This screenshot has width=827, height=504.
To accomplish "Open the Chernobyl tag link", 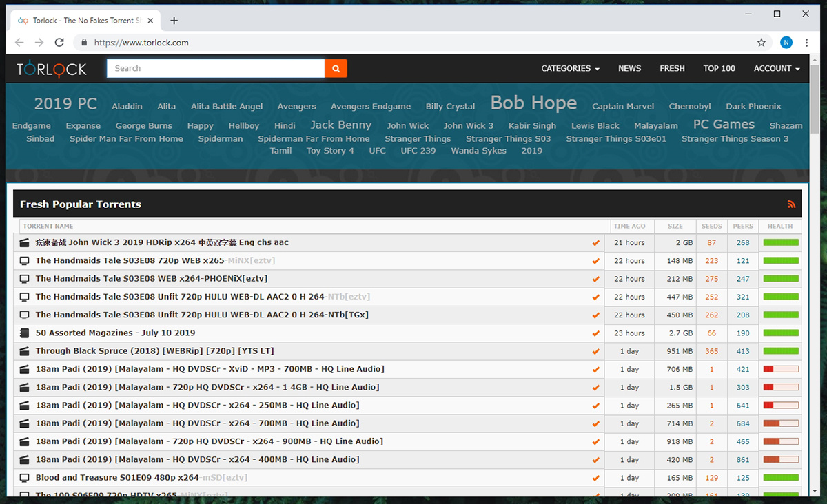I will (x=690, y=107).
